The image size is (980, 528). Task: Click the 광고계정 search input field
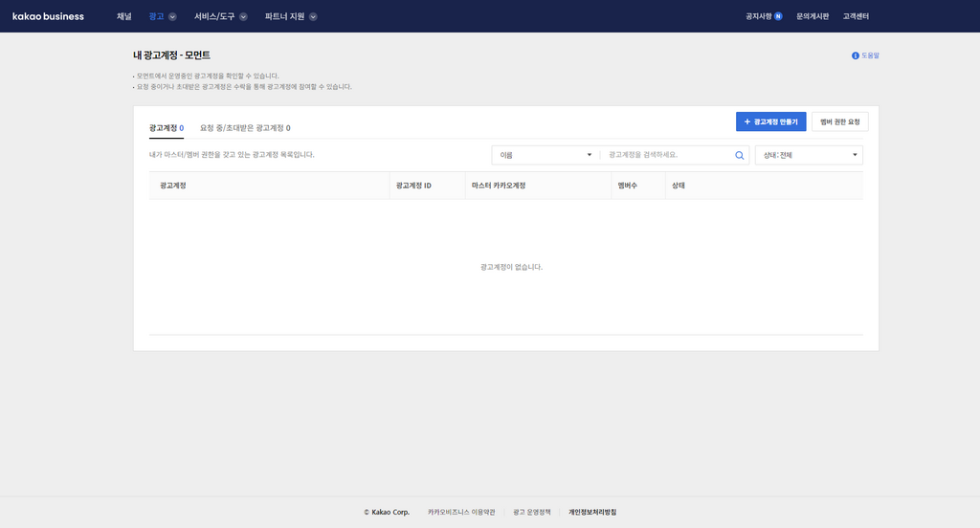(x=667, y=155)
